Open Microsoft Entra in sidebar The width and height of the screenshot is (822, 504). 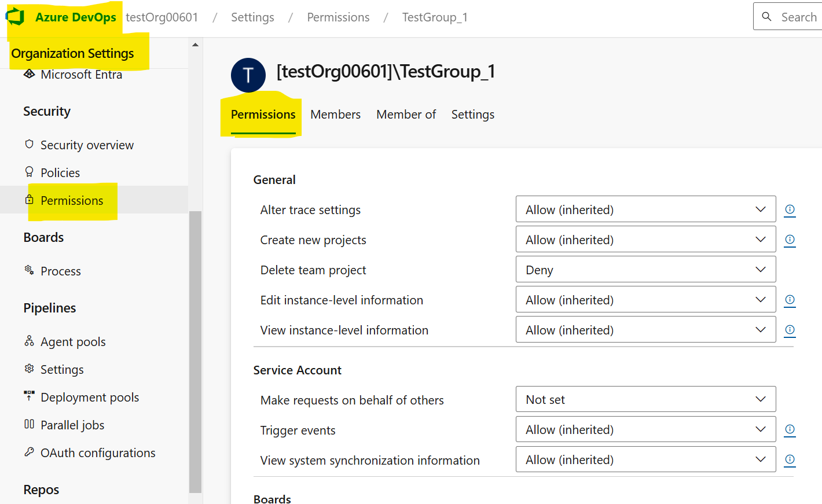coord(81,75)
